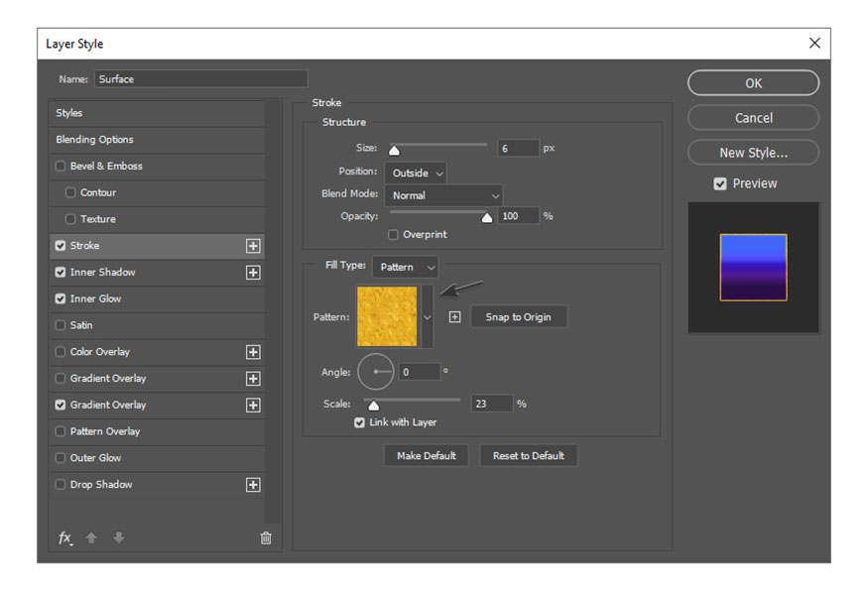The height and width of the screenshot is (592, 868).
Task: Add another Stroke effect with plus icon
Action: click(253, 246)
